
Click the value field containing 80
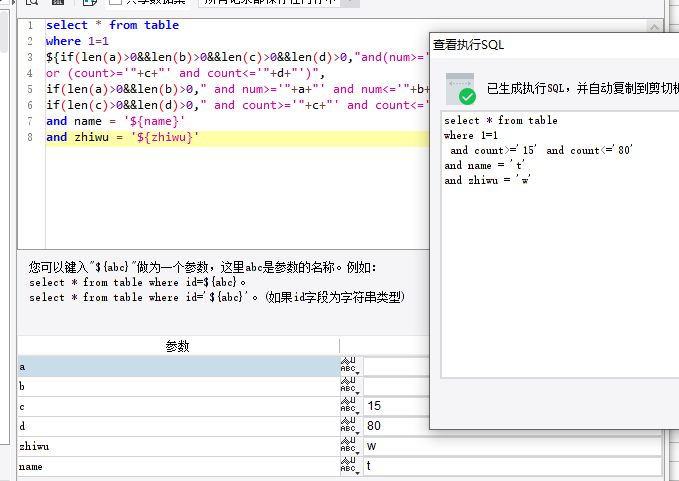pyautogui.click(x=396, y=426)
